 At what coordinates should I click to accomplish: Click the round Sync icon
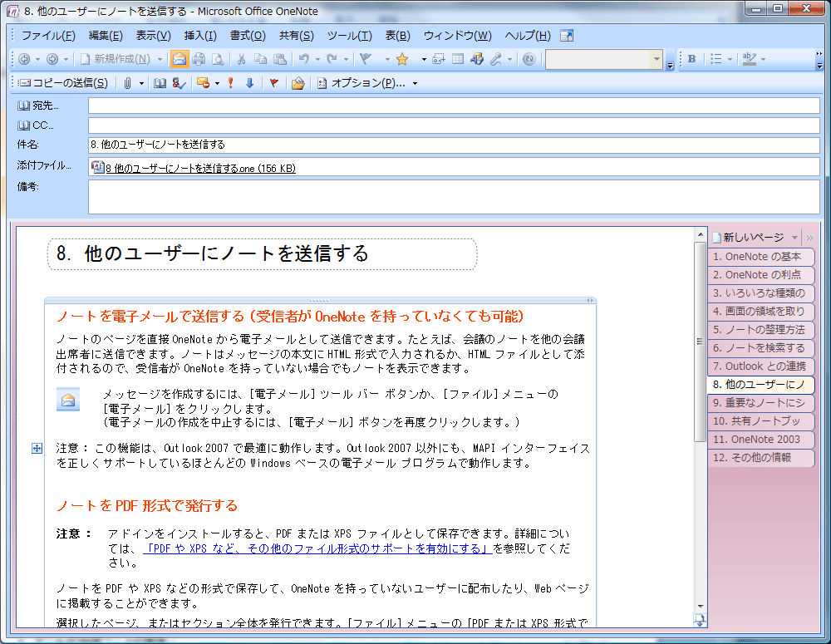[529, 59]
